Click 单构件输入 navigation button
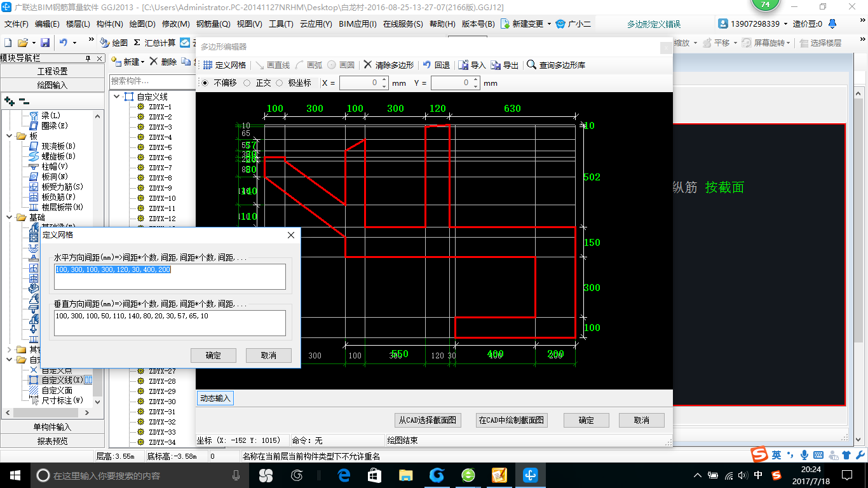868x488 pixels. coord(52,427)
